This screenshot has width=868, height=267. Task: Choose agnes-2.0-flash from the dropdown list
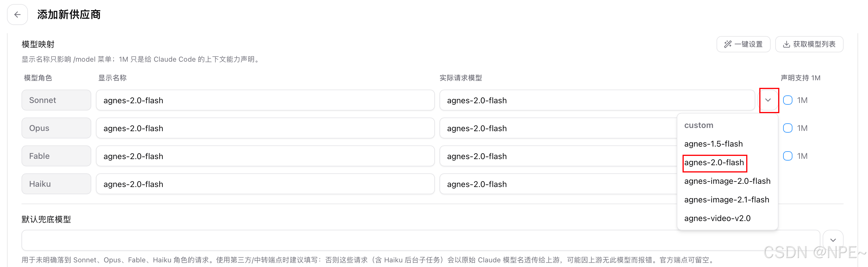[x=714, y=163]
